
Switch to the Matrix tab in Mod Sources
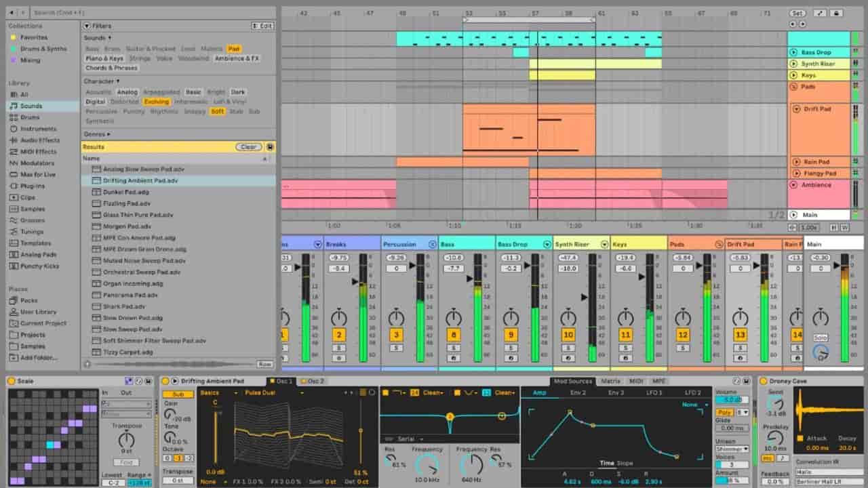pos(610,381)
